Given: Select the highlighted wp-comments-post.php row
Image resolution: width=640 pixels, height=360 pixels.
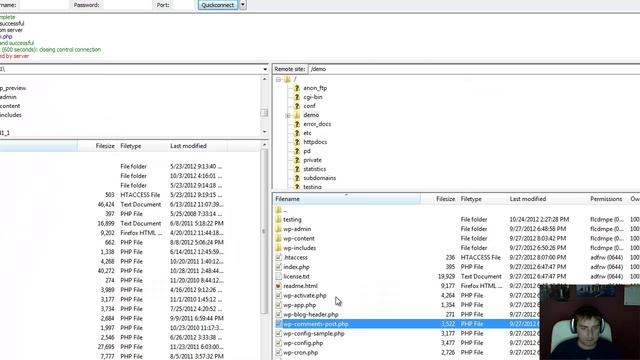Looking at the screenshot, I should pos(406,324).
